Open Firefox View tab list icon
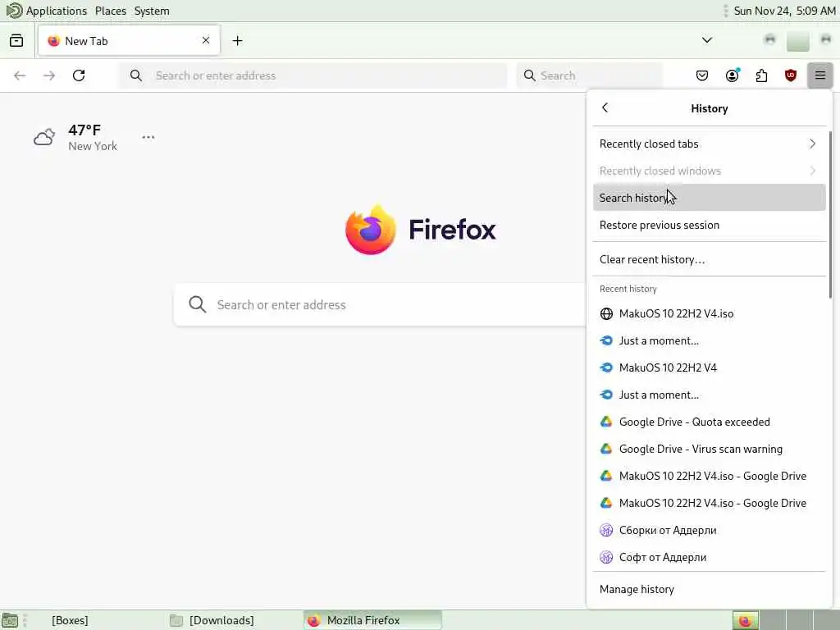840x630 pixels. 16,41
